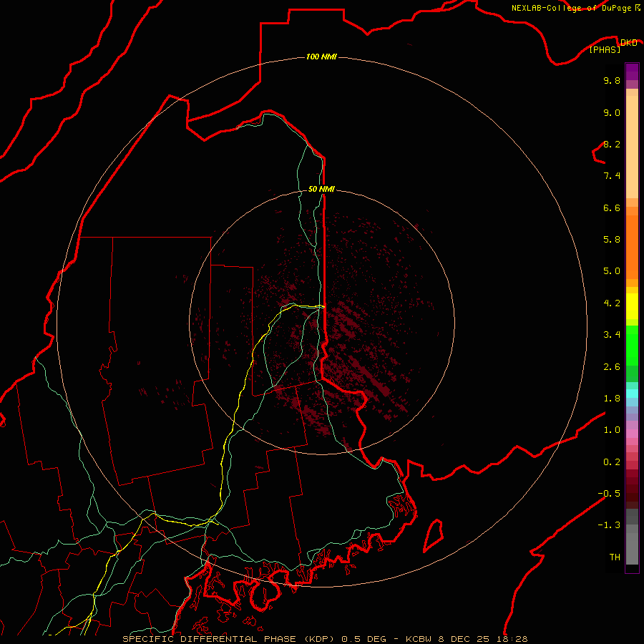Click the bright green color bar segment
Screen dimensions: 644x644
(632, 346)
